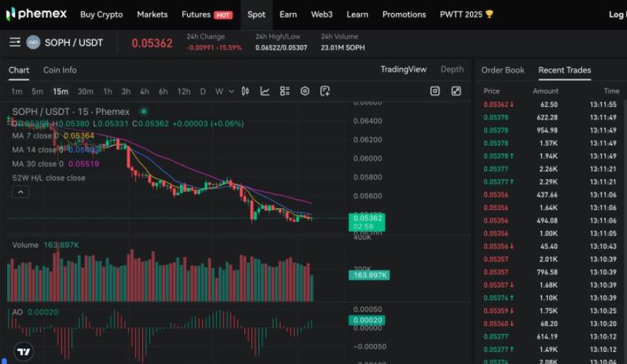Open the timeframe dropdown arrow next to W

coord(231,91)
